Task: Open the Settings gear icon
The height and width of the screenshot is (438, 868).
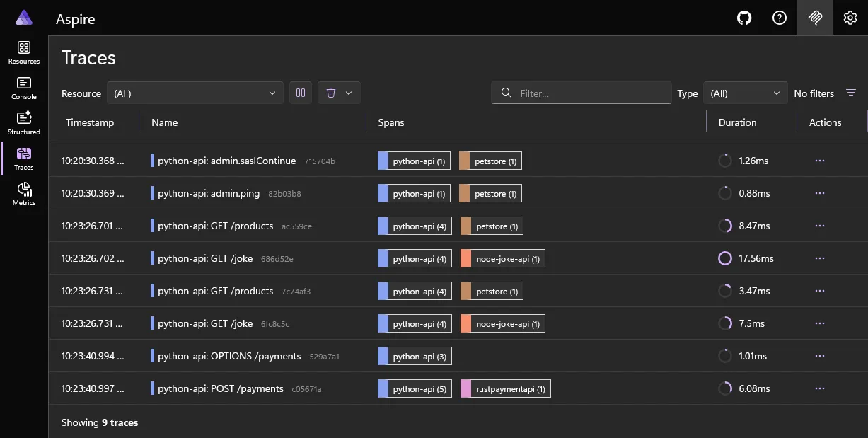Action: click(x=850, y=18)
